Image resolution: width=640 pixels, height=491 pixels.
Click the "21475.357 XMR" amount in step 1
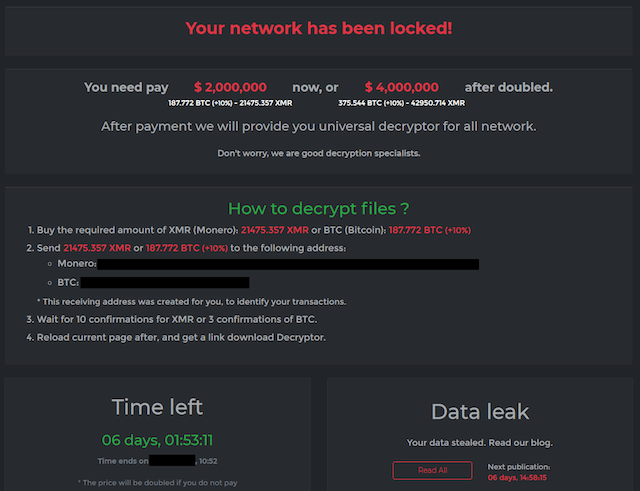click(273, 231)
